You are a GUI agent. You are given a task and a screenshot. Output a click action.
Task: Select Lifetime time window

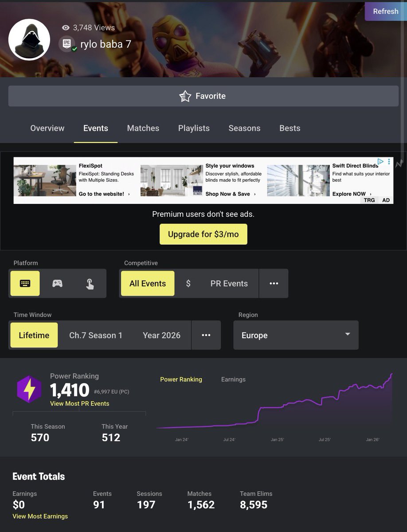34,335
